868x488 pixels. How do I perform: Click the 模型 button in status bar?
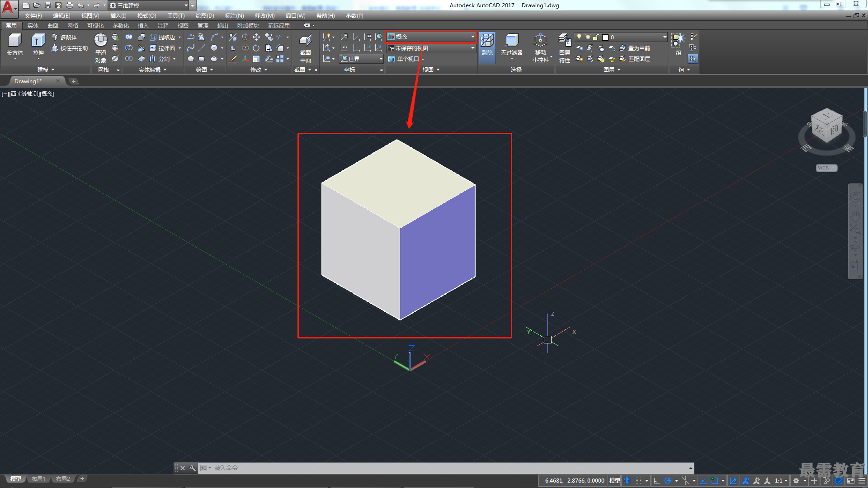pos(614,481)
